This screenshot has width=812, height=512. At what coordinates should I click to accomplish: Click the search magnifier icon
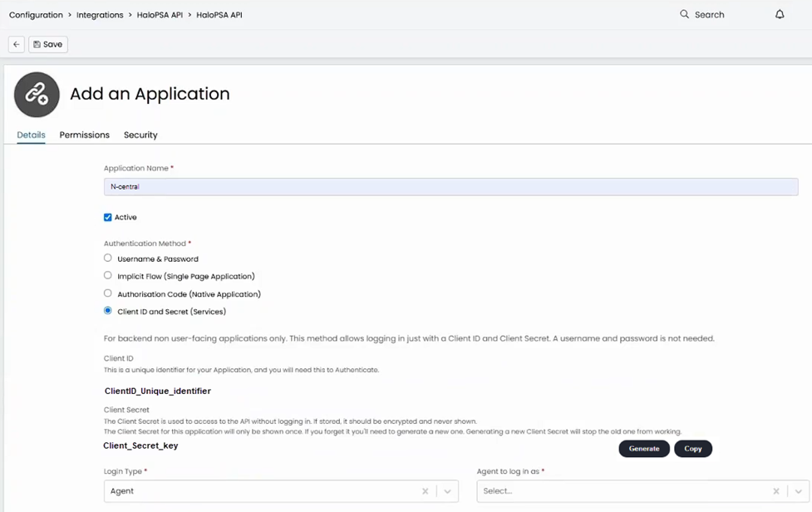(685, 14)
